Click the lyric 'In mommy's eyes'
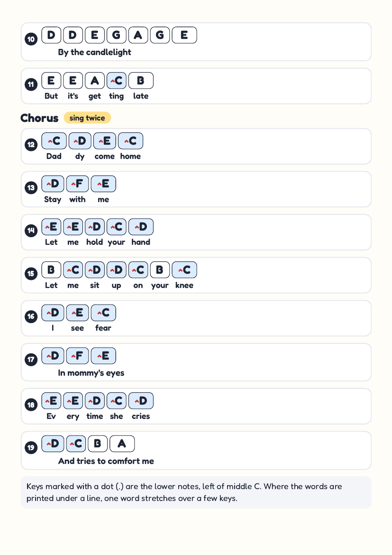 pyautogui.click(x=91, y=373)
